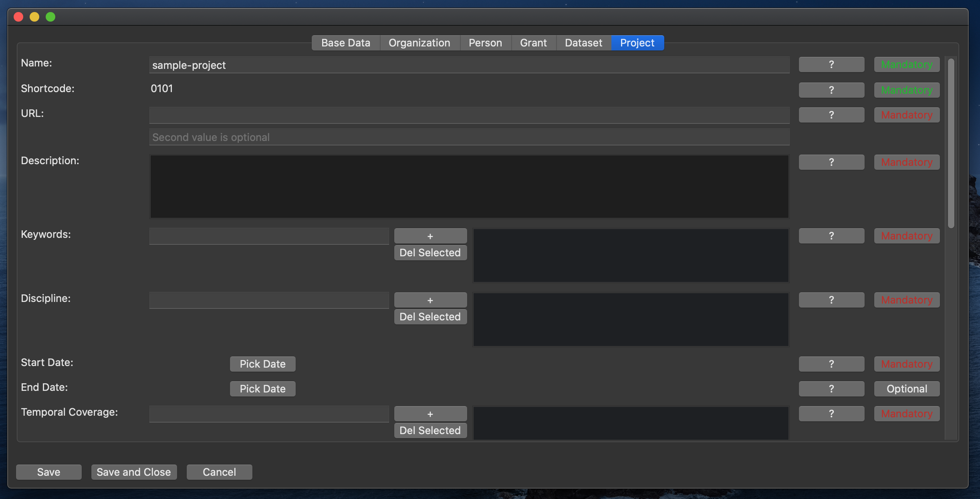Add a new Temporal Coverage entry
The width and height of the screenshot is (980, 499).
click(x=430, y=413)
